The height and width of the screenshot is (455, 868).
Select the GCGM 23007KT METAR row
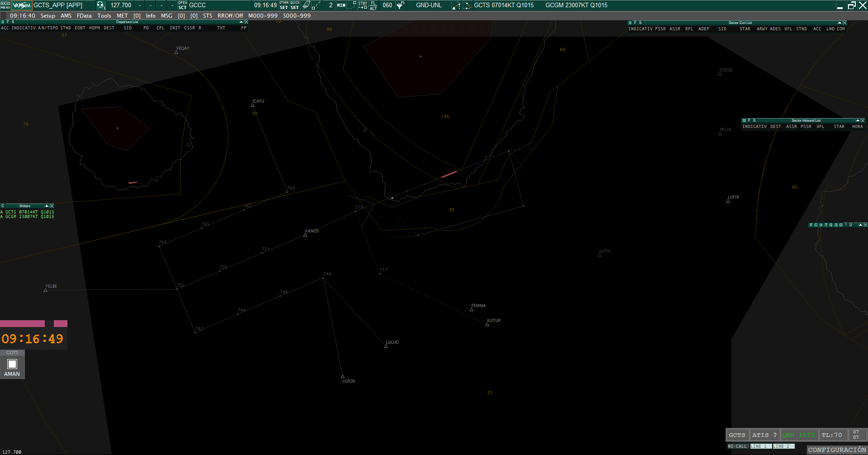coord(27,217)
